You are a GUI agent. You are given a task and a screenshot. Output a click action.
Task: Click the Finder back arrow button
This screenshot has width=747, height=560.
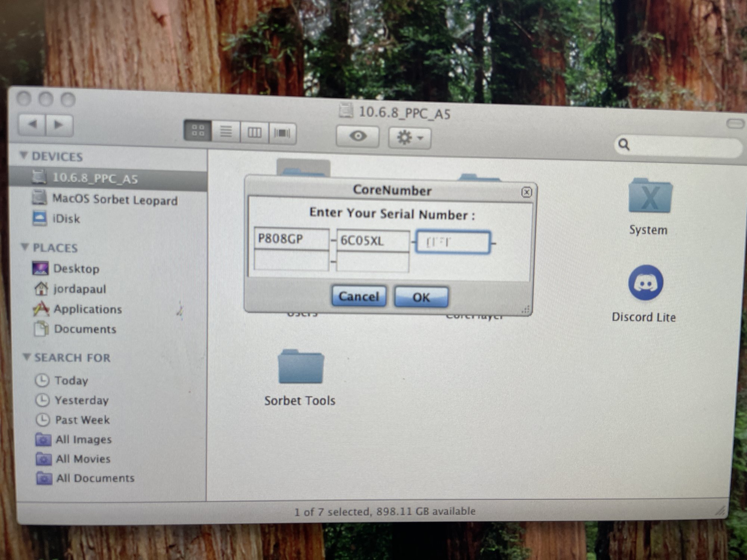[32, 124]
